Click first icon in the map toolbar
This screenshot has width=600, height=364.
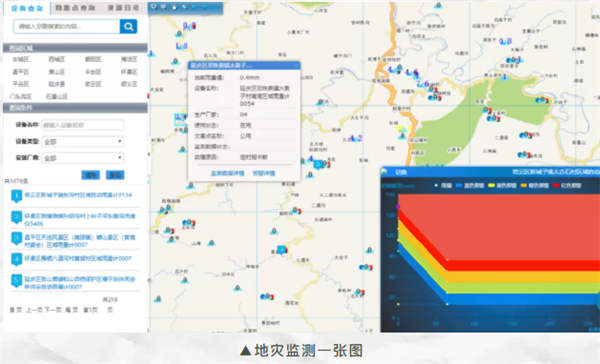tap(154, 7)
